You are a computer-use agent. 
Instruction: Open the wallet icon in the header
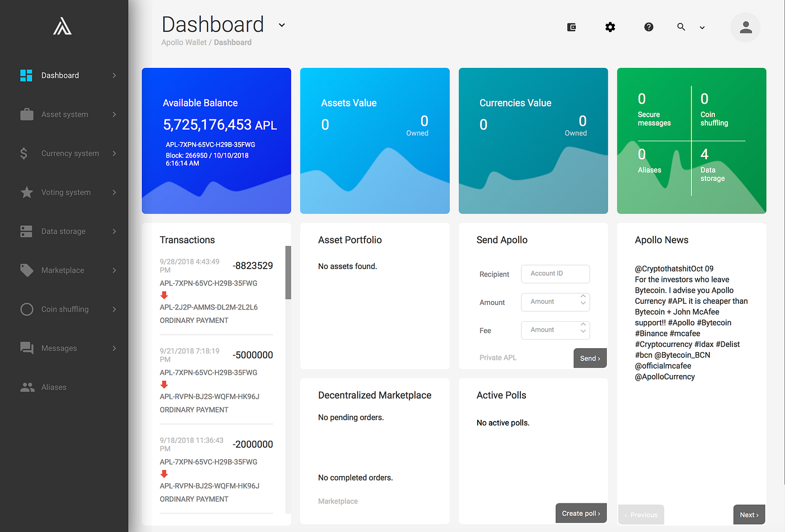tap(571, 27)
